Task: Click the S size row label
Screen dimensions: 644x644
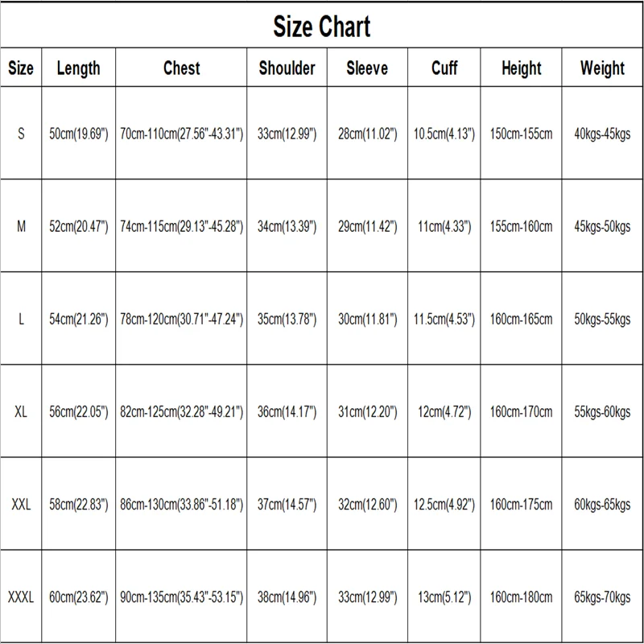Action: click(x=21, y=134)
